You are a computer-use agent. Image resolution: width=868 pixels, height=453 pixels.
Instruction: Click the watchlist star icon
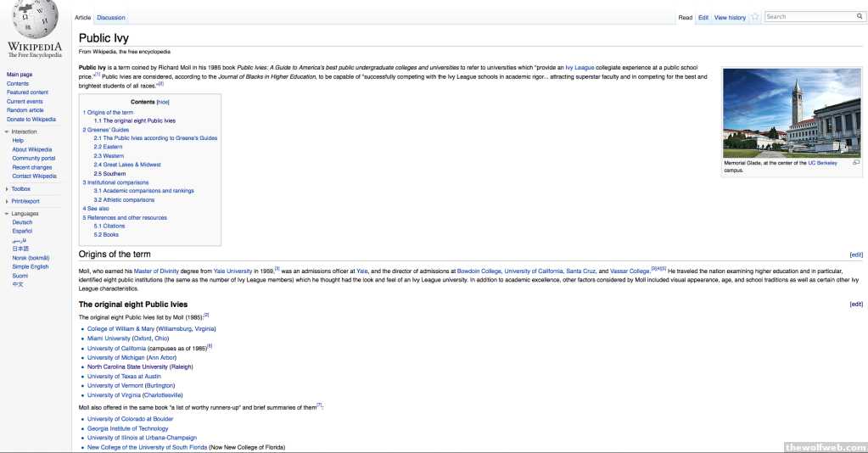pos(754,17)
